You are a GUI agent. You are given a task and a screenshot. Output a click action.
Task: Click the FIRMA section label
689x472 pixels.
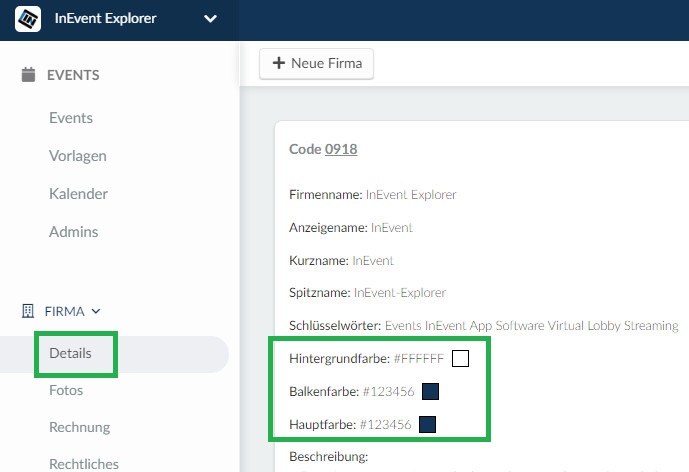pyautogui.click(x=65, y=312)
